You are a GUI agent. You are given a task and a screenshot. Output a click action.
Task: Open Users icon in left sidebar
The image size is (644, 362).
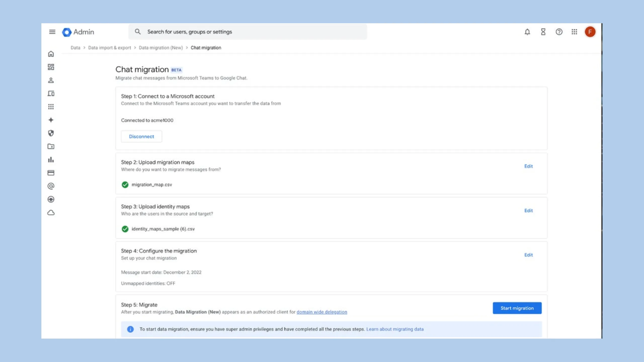tap(51, 80)
